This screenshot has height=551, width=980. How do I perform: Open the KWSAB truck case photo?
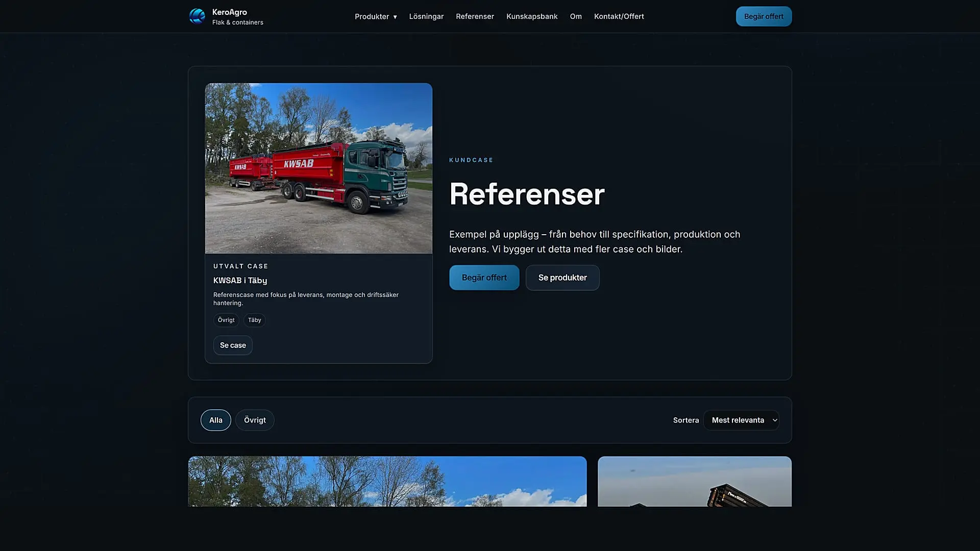pos(318,169)
